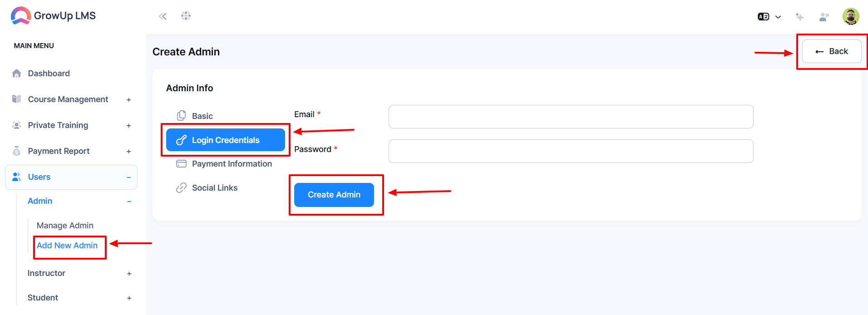The height and width of the screenshot is (315, 868).
Task: Click the globe icon in top bar
Action: pos(186,16)
